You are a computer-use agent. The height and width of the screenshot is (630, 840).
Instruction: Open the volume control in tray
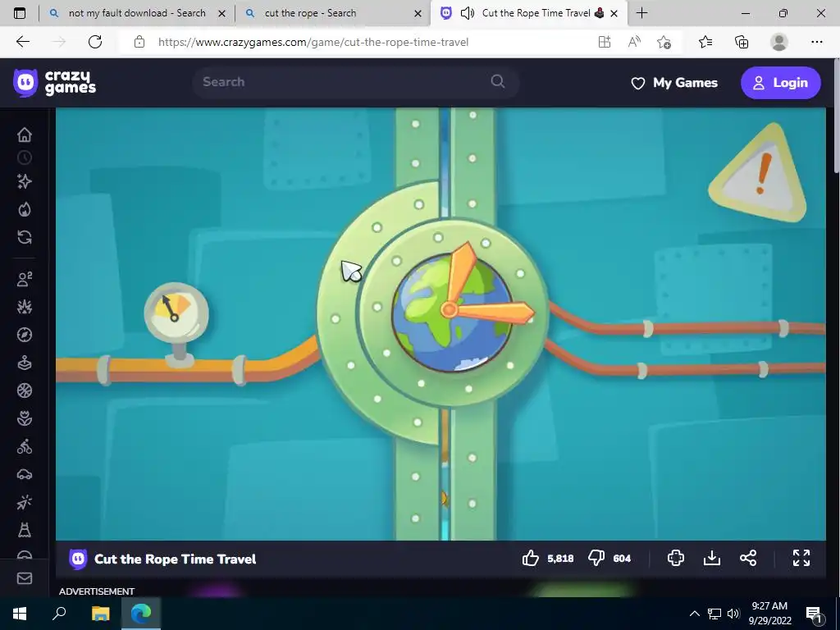tap(733, 614)
